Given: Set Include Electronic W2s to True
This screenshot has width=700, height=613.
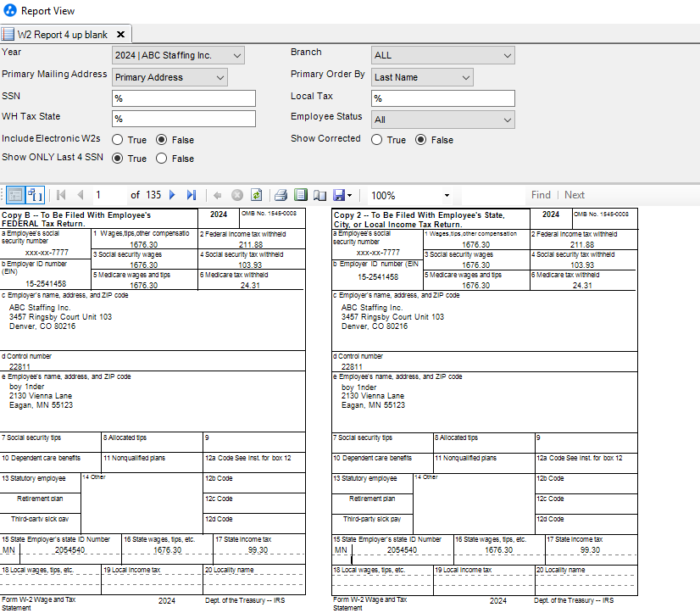Looking at the screenshot, I should point(118,140).
